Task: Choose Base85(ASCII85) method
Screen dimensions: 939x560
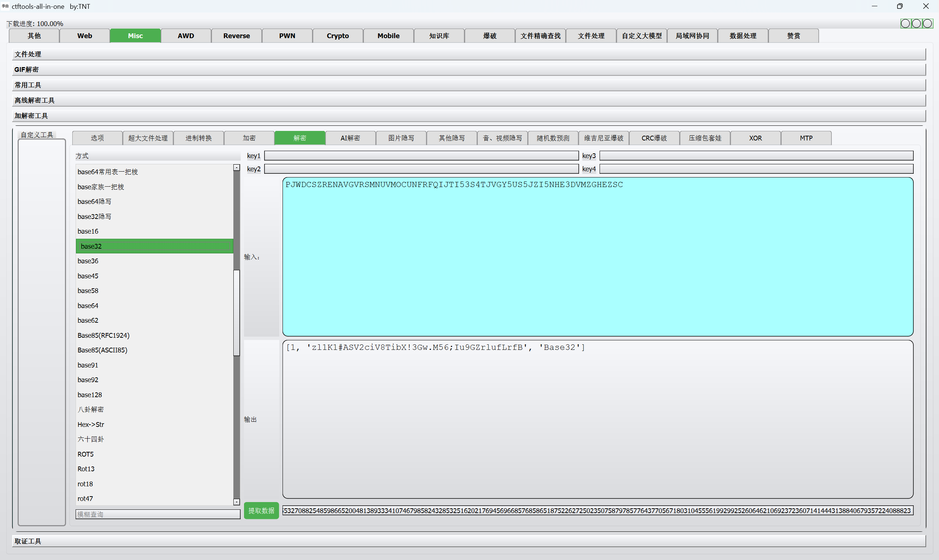Action: [154, 350]
